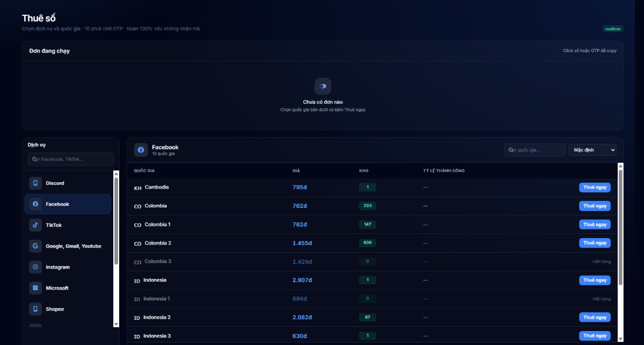The height and width of the screenshot is (345, 644).
Task: Select the Discord service label
Action: pyautogui.click(x=55, y=183)
